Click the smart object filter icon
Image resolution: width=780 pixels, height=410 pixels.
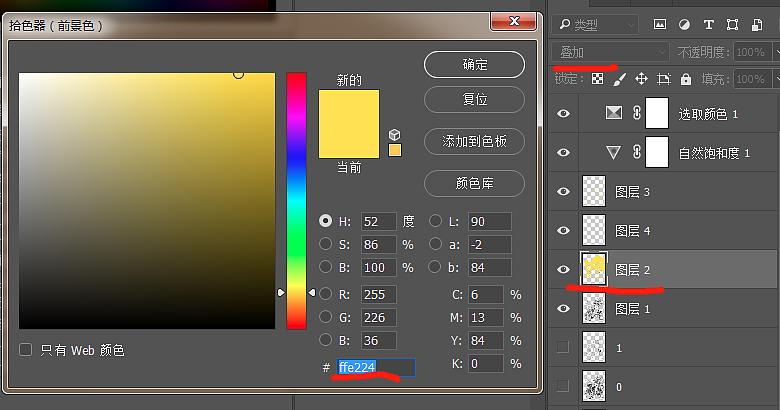[x=757, y=24]
